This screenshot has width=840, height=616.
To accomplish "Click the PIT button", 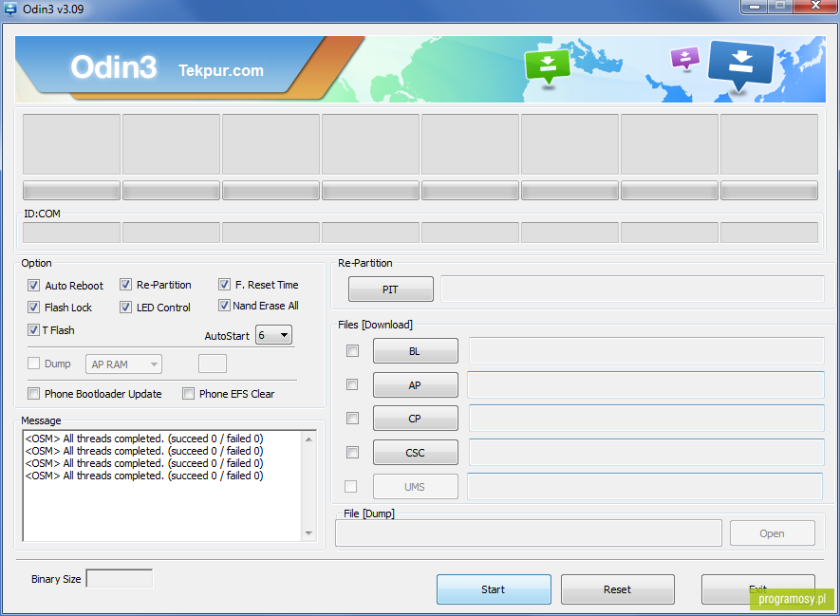I will pos(390,289).
